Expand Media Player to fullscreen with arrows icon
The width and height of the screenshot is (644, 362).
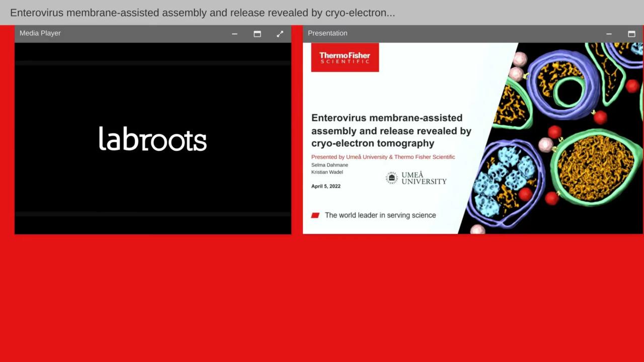click(280, 34)
